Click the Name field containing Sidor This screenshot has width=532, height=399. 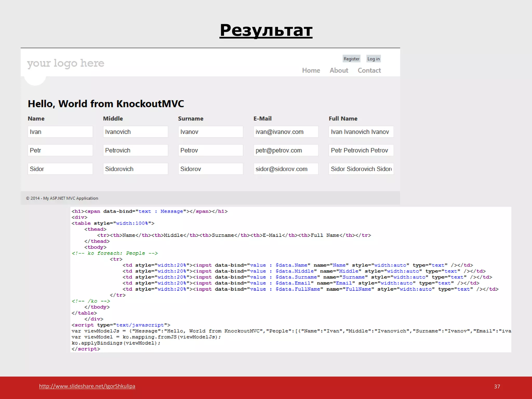click(x=60, y=169)
